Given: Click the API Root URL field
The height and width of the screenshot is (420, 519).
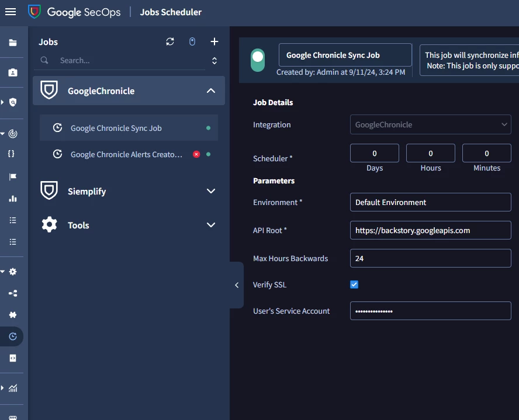Looking at the screenshot, I should pyautogui.click(x=431, y=230).
